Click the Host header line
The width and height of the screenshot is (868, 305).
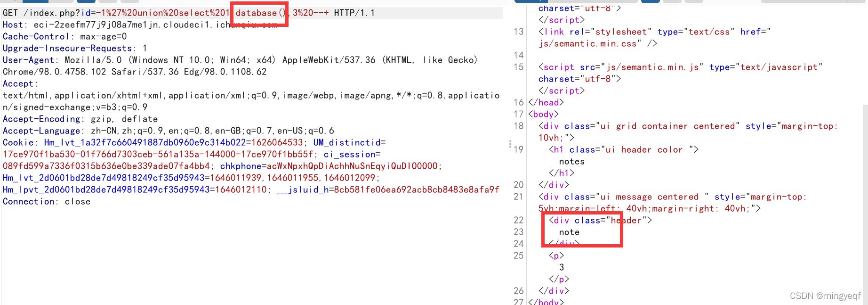[x=140, y=25]
